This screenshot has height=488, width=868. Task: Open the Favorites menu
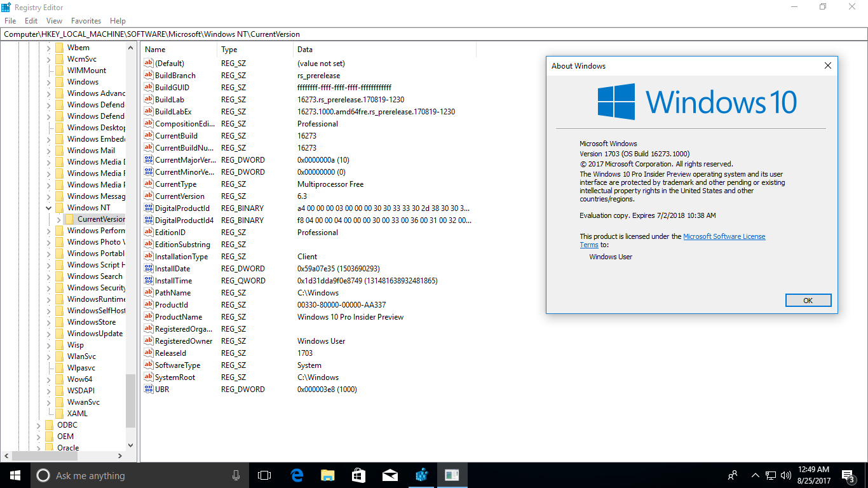(x=86, y=21)
